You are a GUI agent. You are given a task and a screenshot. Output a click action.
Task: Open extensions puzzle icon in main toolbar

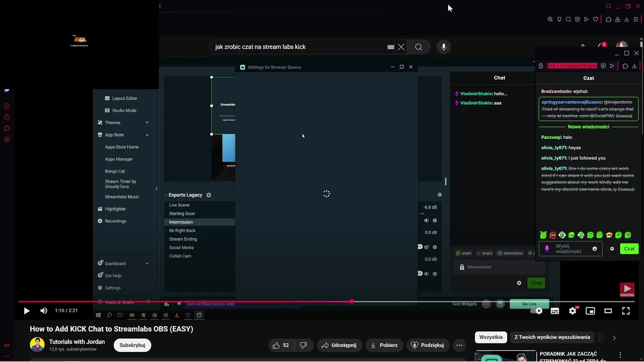[608, 20]
